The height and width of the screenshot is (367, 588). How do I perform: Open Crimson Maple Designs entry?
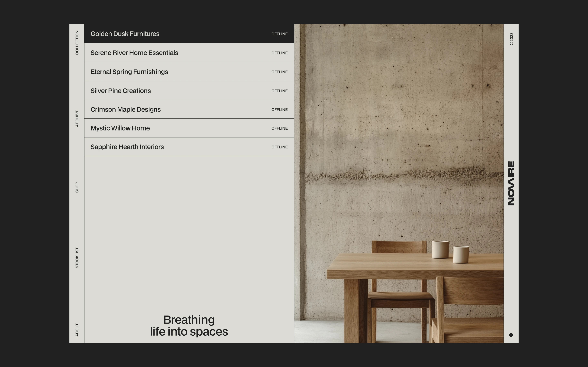pyautogui.click(x=126, y=109)
